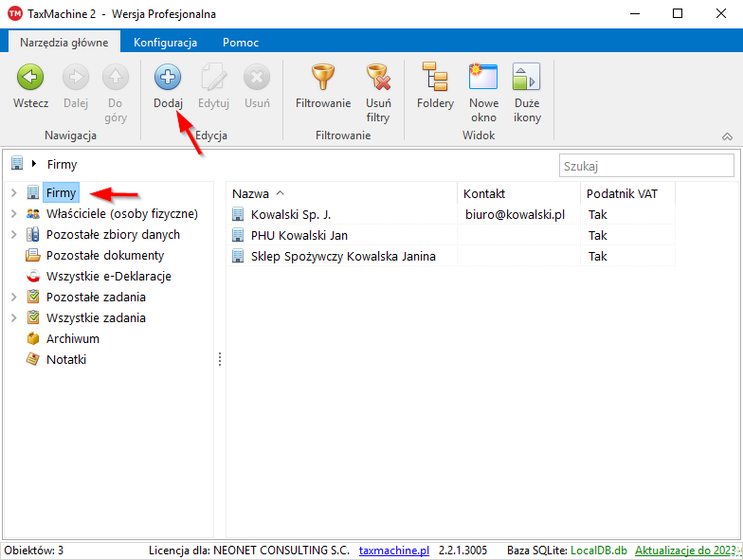
Task: Switch to Duże ikony view
Action: click(527, 78)
